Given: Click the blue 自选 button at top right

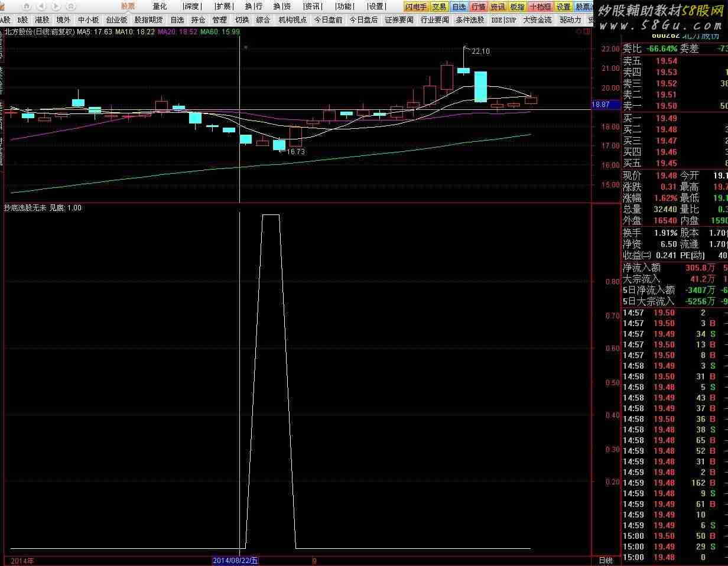Looking at the screenshot, I should coord(459,7).
